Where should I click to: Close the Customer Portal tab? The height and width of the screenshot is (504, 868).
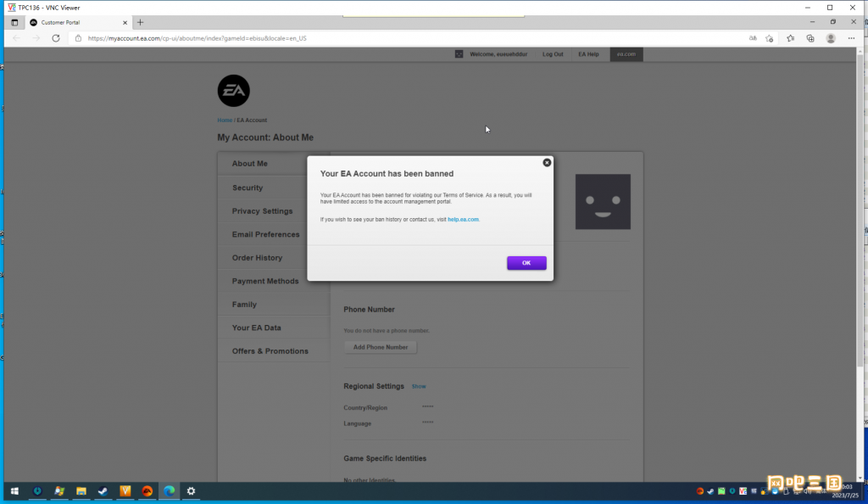(x=125, y=23)
